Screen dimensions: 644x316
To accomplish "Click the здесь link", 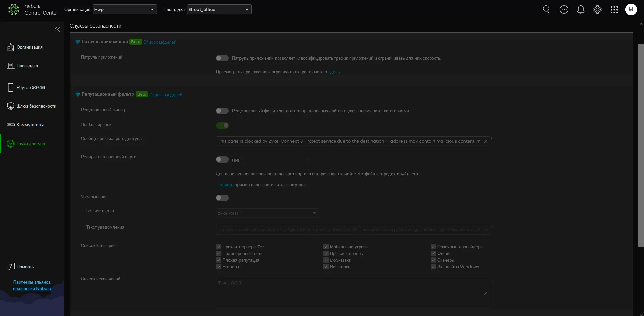I will (334, 72).
